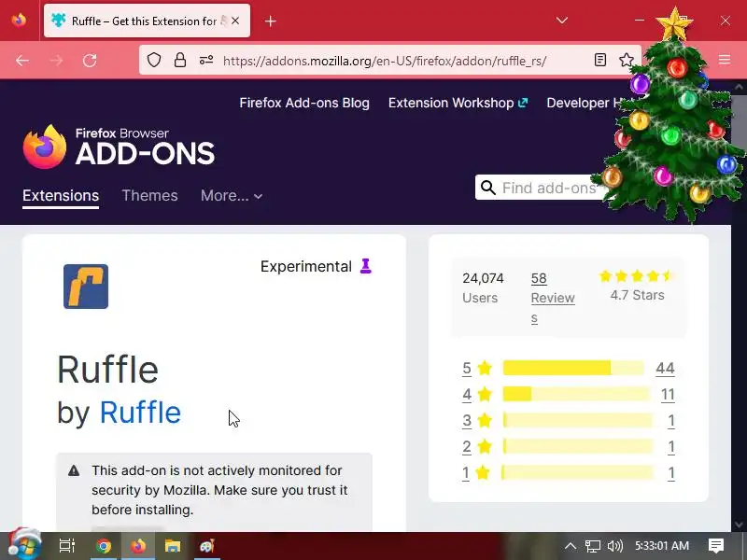The height and width of the screenshot is (560, 747).
Task: Click the warning triangle icon
Action: click(x=74, y=470)
